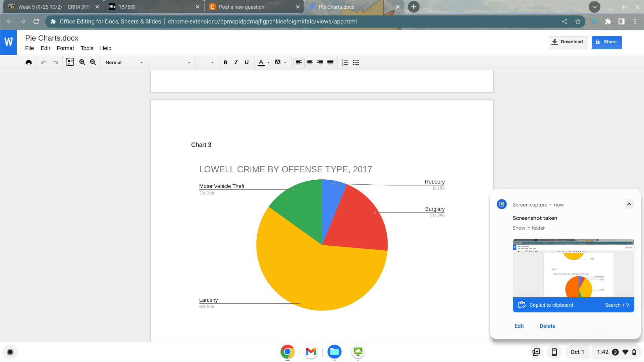The image size is (644, 362).
Task: Click the Redo icon
Action: (x=55, y=62)
